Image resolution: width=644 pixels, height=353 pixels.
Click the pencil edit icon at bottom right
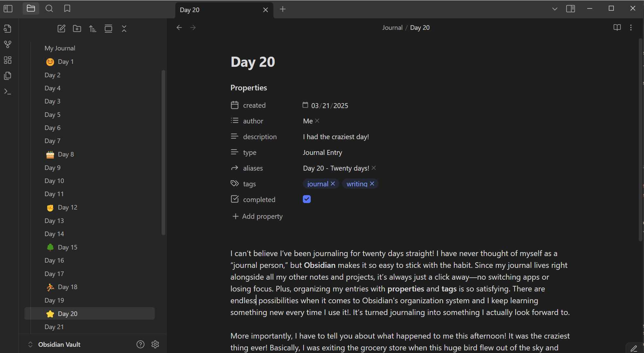click(x=634, y=348)
